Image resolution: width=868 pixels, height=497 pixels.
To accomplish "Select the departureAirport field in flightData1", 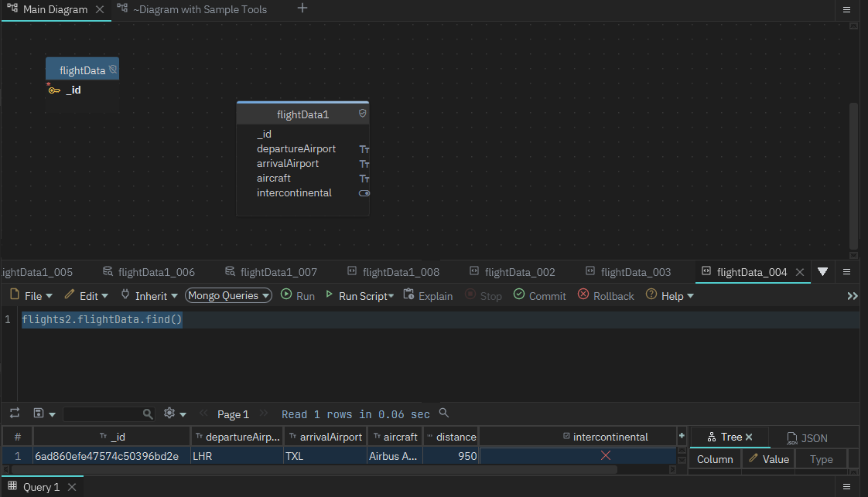I will [296, 148].
